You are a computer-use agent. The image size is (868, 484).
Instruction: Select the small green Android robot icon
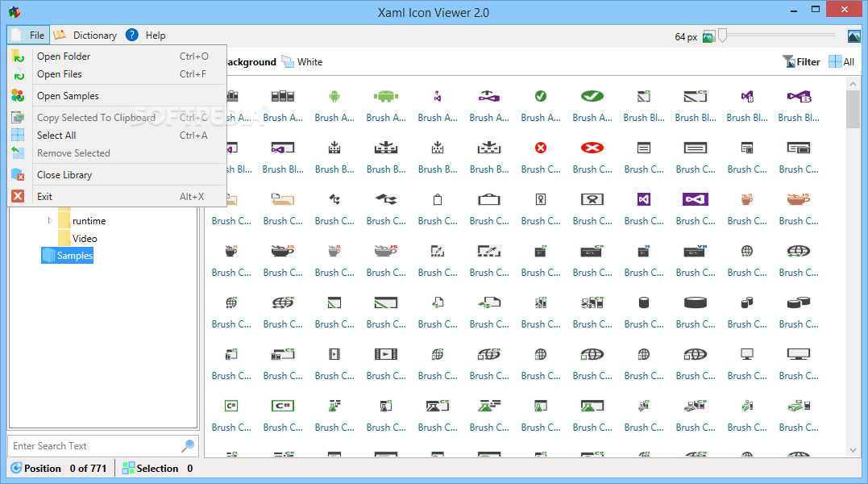334,96
